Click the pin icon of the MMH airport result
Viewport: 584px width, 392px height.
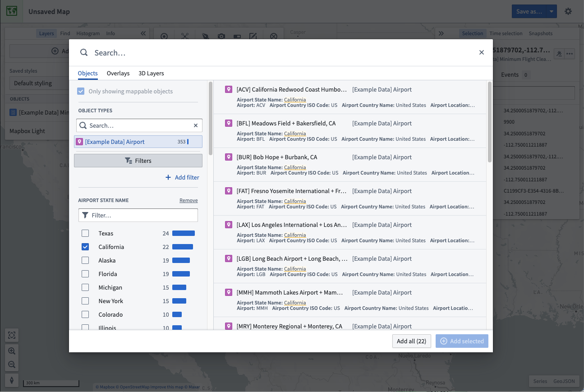(229, 292)
